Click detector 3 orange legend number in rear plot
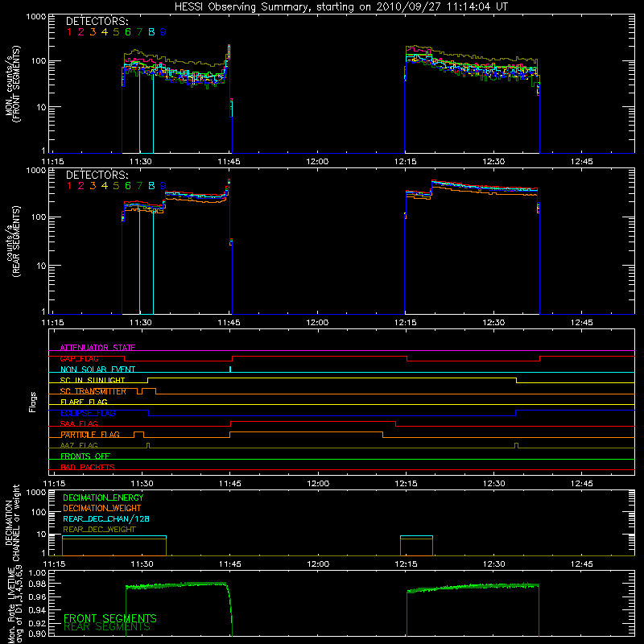The image size is (644, 644). pyautogui.click(x=93, y=186)
